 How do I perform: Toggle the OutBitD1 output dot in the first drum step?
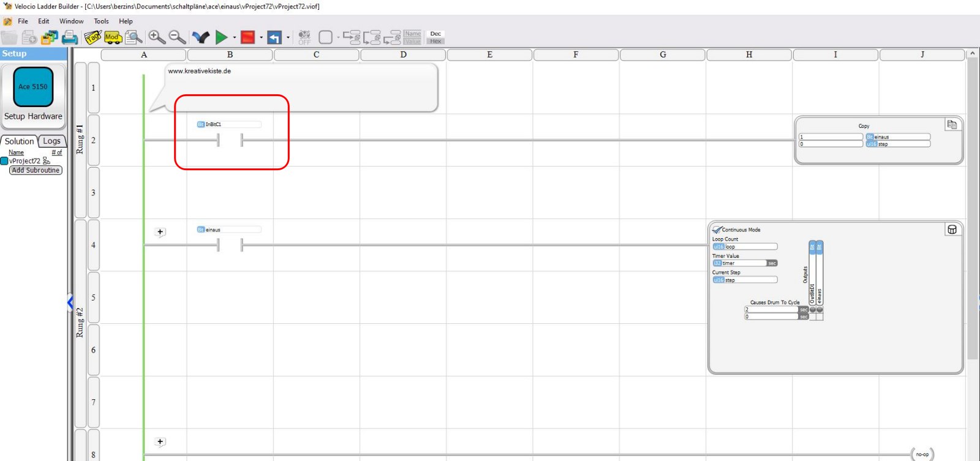[813, 310]
